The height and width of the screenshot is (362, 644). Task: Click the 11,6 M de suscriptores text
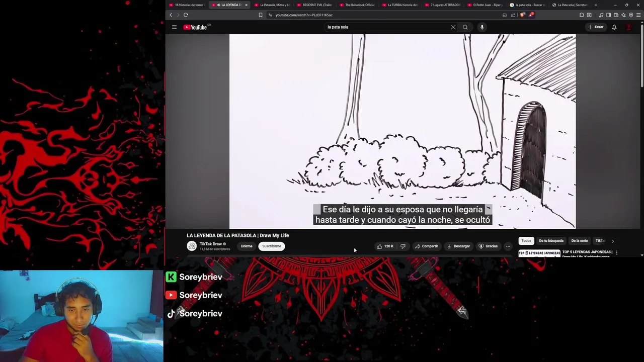pos(215,249)
